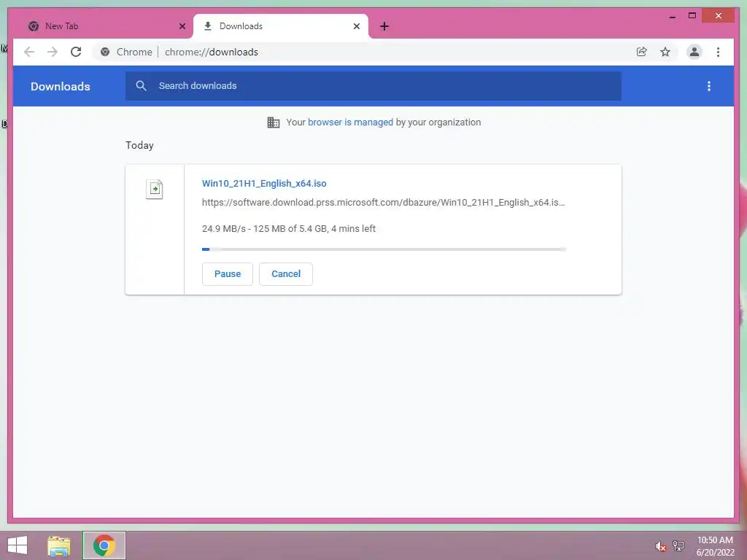747x560 pixels.
Task: Click the ISO file icon in download card
Action: click(155, 189)
